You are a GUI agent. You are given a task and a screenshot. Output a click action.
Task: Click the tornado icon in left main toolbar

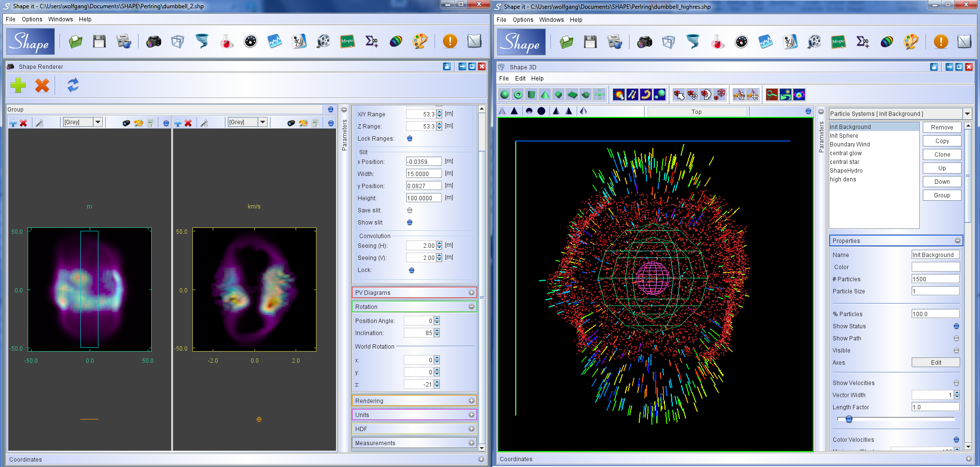click(202, 42)
